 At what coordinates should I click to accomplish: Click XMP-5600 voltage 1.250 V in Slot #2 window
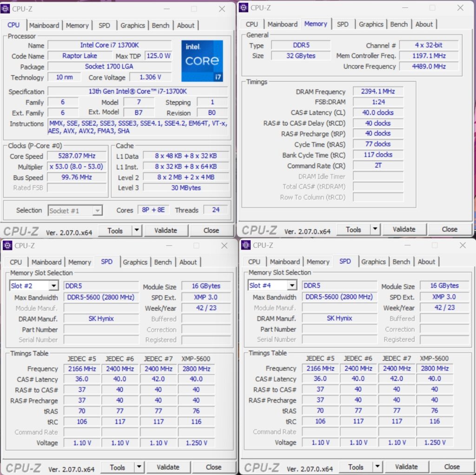pos(197,443)
